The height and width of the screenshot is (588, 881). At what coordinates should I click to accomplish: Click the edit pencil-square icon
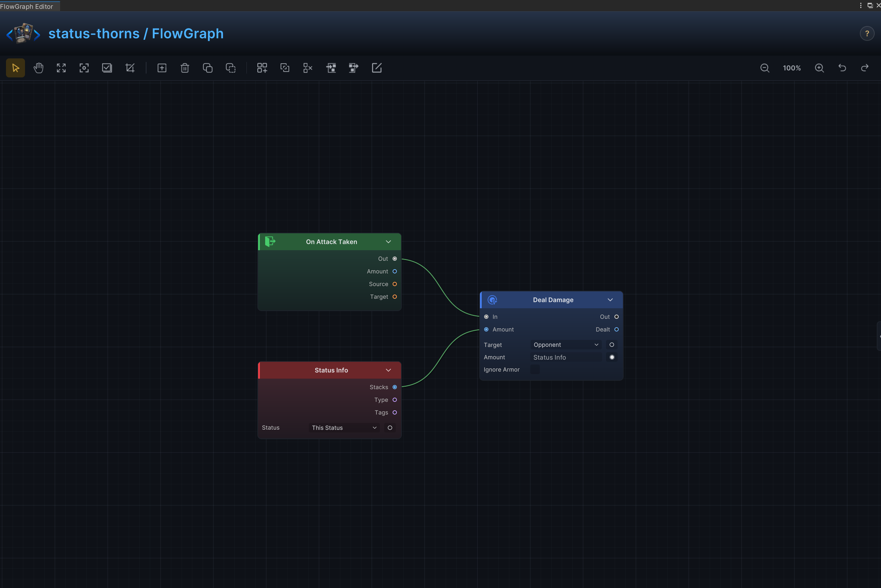tap(376, 68)
